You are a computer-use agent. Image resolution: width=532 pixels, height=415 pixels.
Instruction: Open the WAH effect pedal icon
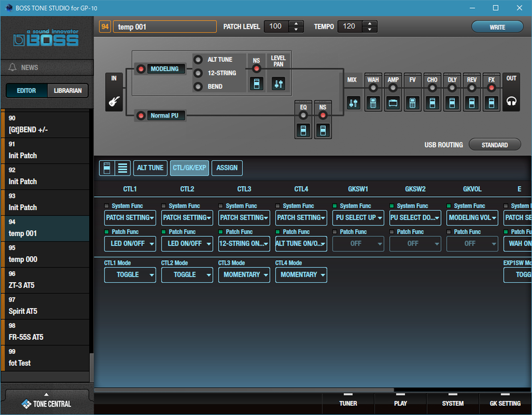point(373,103)
